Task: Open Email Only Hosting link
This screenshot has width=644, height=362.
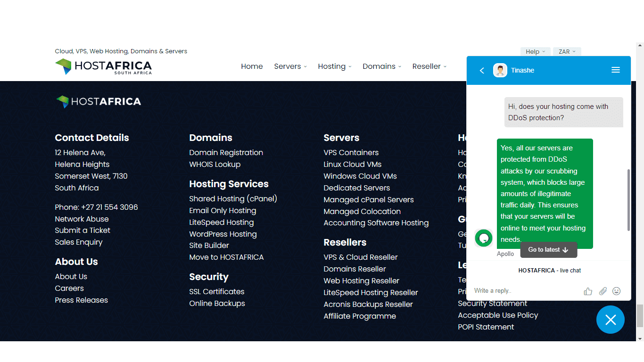Action: point(223,211)
